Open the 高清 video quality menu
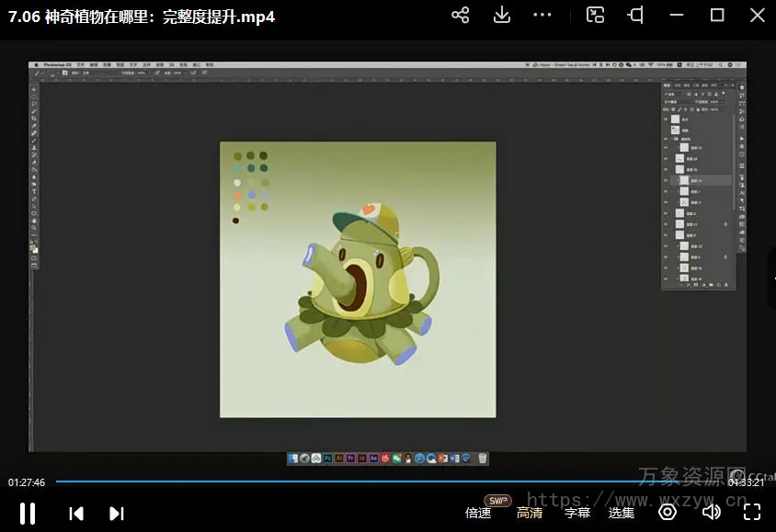Screen dimensions: 776x532 pyautogui.click(x=529, y=513)
